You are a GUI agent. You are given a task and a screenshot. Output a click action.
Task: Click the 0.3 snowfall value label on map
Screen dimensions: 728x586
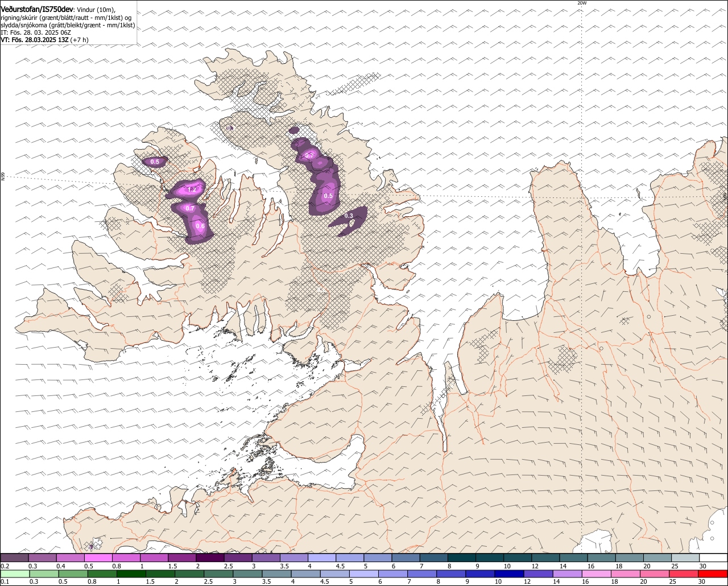point(349,216)
